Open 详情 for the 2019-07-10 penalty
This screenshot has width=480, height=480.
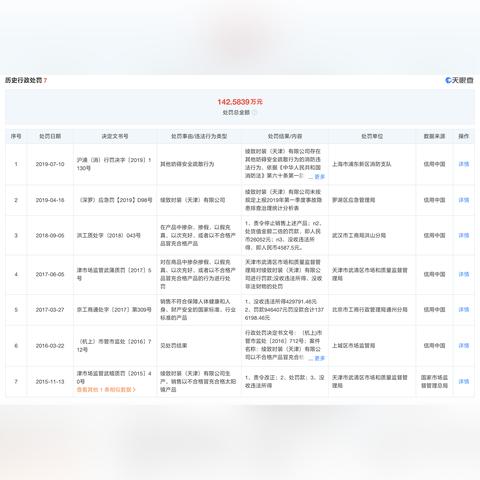[x=464, y=164]
